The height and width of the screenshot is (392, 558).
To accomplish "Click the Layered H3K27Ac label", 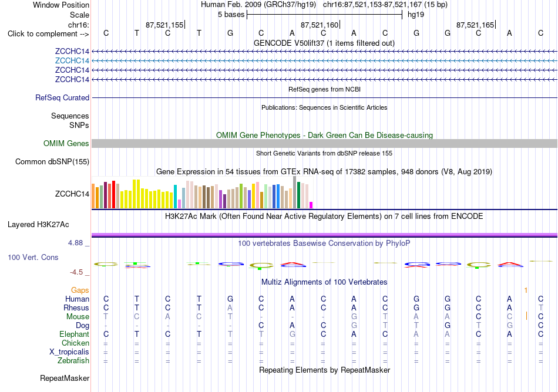I will (x=38, y=225).
